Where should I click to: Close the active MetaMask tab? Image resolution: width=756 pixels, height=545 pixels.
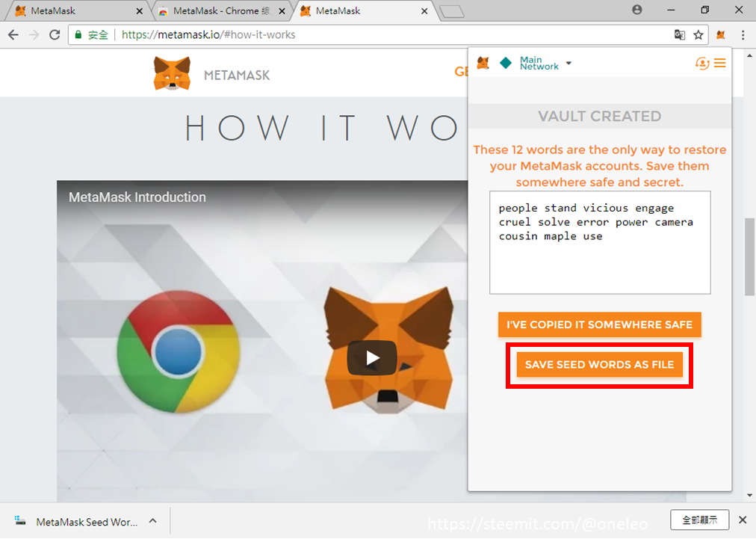click(424, 11)
